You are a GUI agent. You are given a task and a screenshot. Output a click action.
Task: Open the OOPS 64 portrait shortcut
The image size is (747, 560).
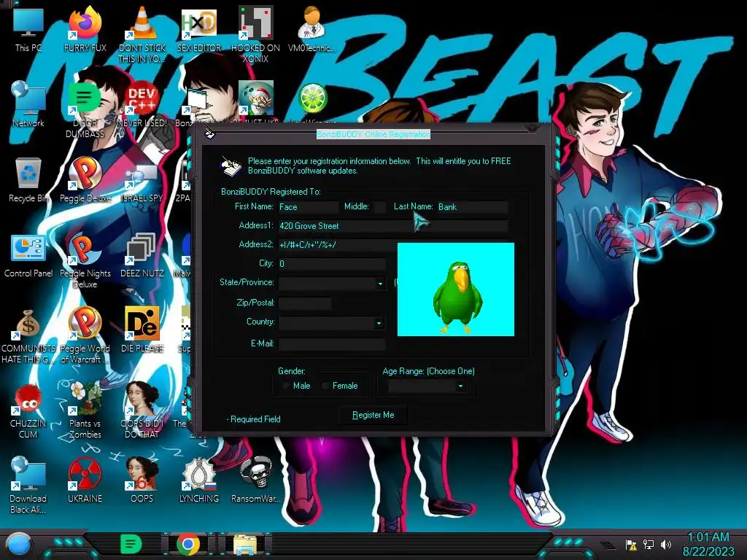142,480
